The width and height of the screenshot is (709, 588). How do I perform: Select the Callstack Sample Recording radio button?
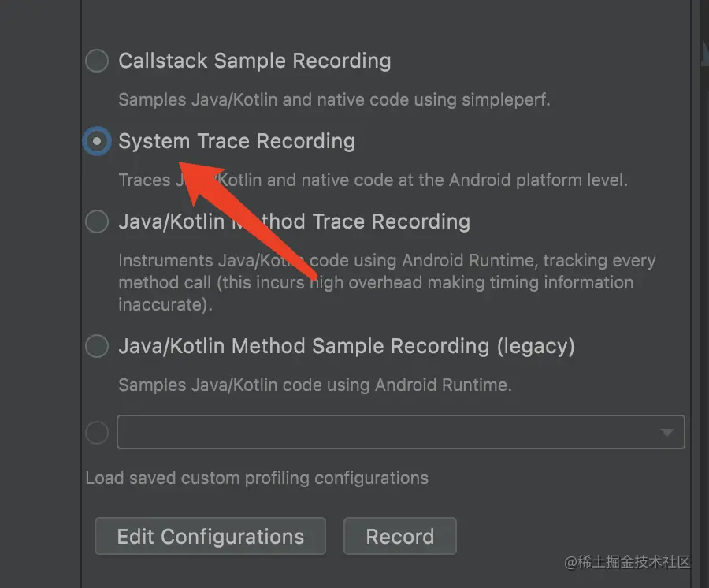click(x=97, y=61)
